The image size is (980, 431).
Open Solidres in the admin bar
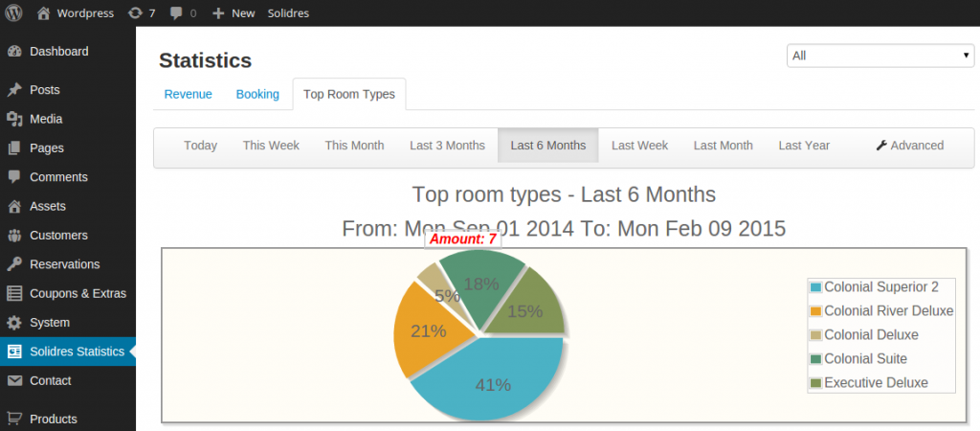click(288, 13)
